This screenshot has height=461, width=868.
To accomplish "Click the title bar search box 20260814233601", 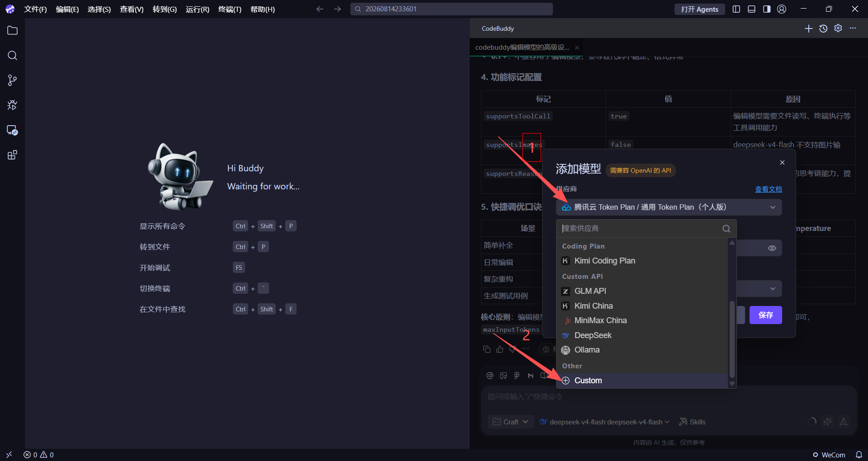I will click(x=451, y=9).
